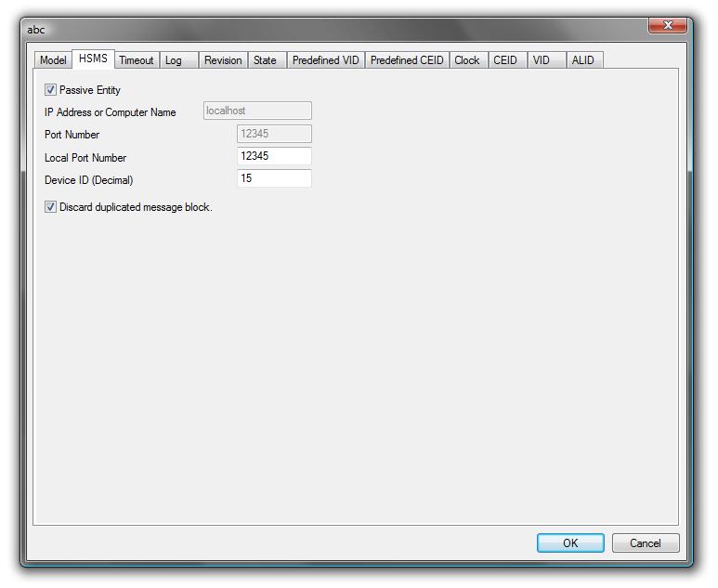
Task: Open the Revision tab
Action: coord(223,60)
